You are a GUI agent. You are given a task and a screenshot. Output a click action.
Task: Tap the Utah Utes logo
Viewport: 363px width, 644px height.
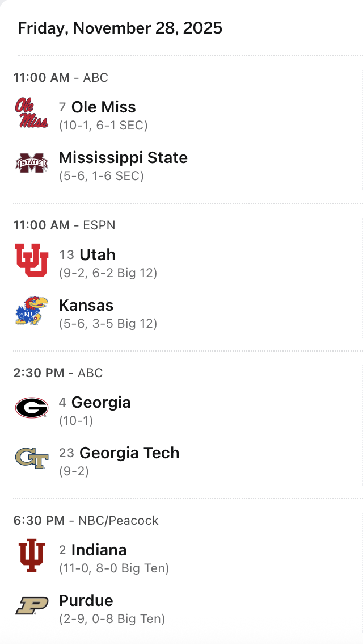[x=32, y=260]
